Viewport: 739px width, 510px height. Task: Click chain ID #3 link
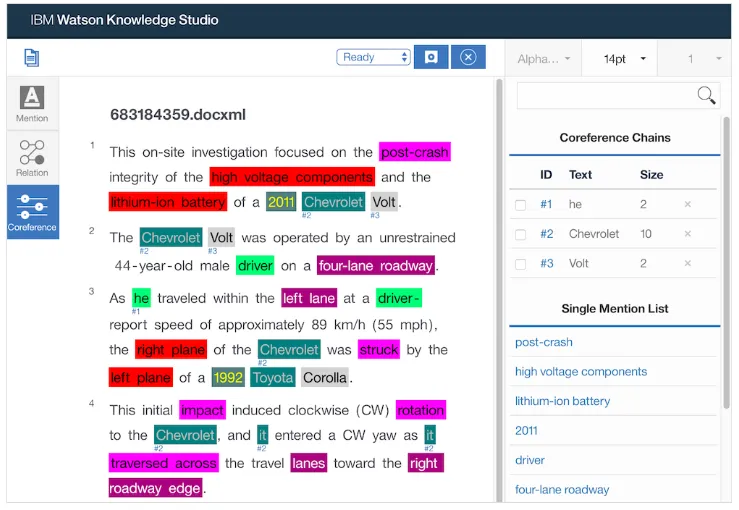(x=546, y=263)
